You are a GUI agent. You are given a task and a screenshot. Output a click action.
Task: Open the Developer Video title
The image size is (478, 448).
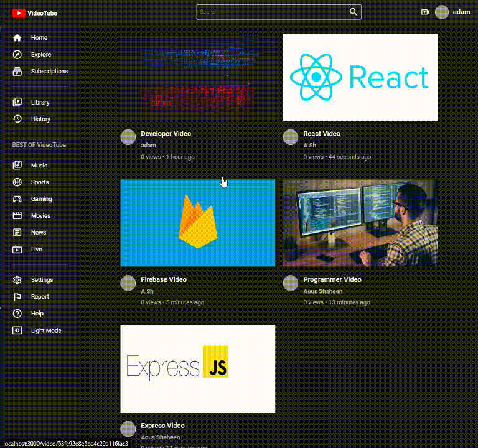click(166, 134)
